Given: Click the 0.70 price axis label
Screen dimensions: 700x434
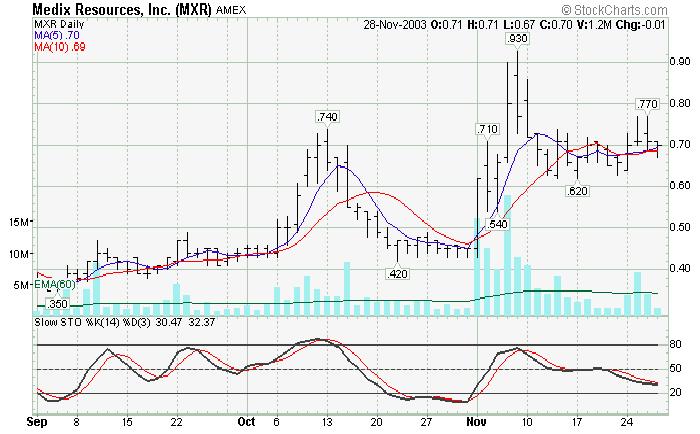Looking at the screenshot, I should pyautogui.click(x=680, y=144).
